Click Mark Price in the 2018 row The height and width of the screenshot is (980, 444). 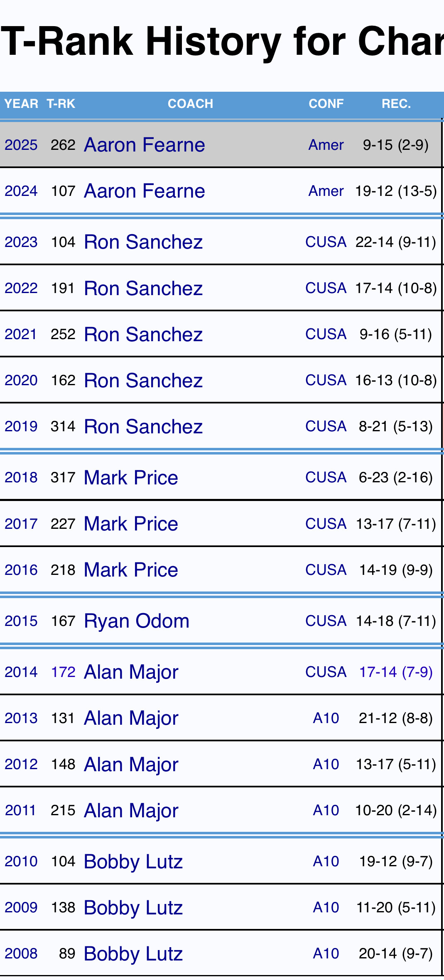[x=130, y=477]
